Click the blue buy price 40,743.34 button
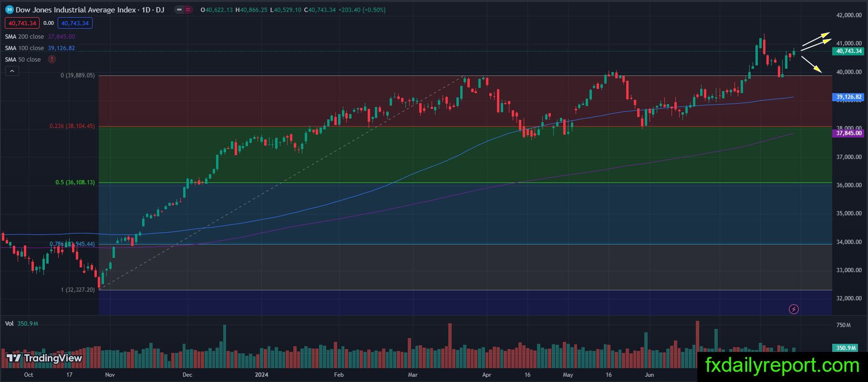This screenshot has width=868, height=382. pyautogui.click(x=75, y=23)
